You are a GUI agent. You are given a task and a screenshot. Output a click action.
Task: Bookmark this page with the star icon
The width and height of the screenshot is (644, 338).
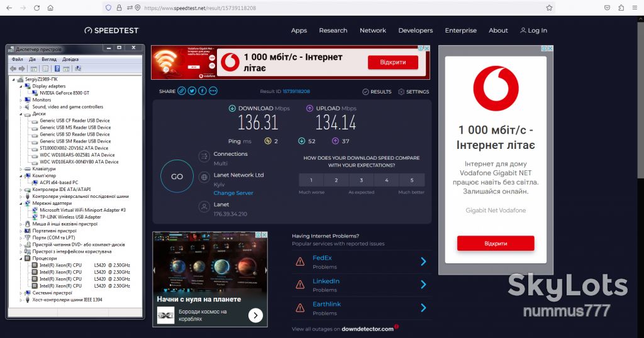[549, 8]
